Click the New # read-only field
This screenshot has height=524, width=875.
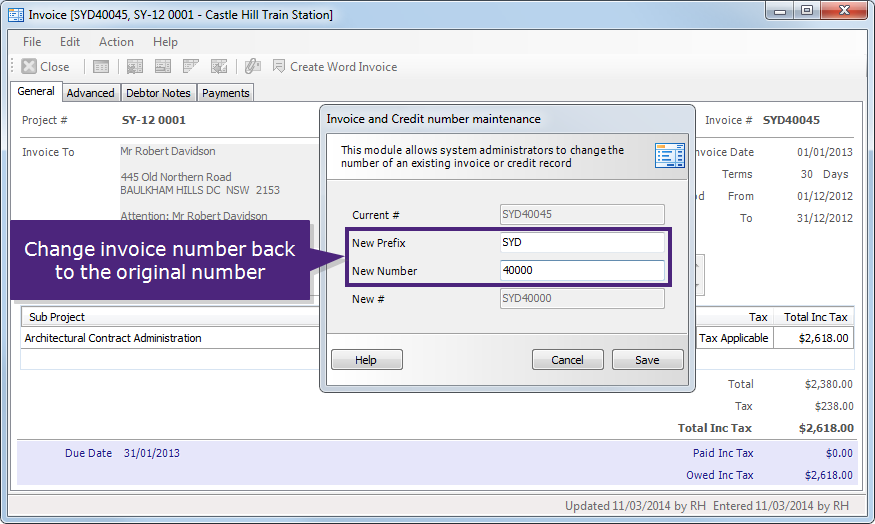tap(582, 298)
